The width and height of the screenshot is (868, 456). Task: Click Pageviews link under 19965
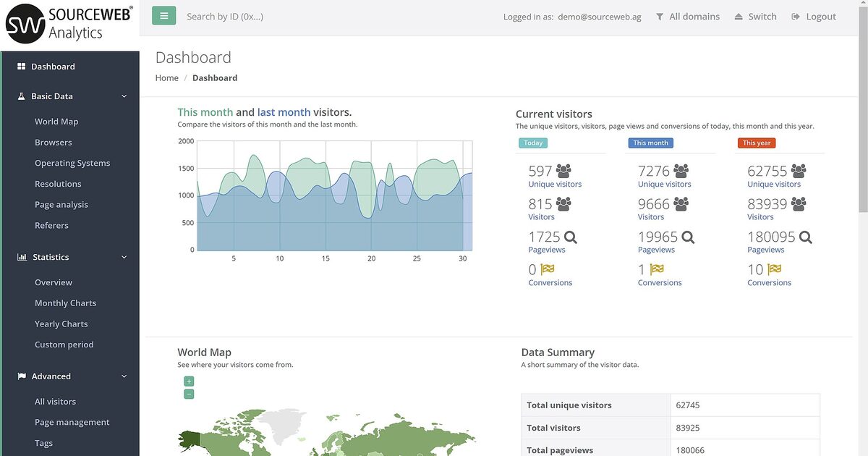656,250
